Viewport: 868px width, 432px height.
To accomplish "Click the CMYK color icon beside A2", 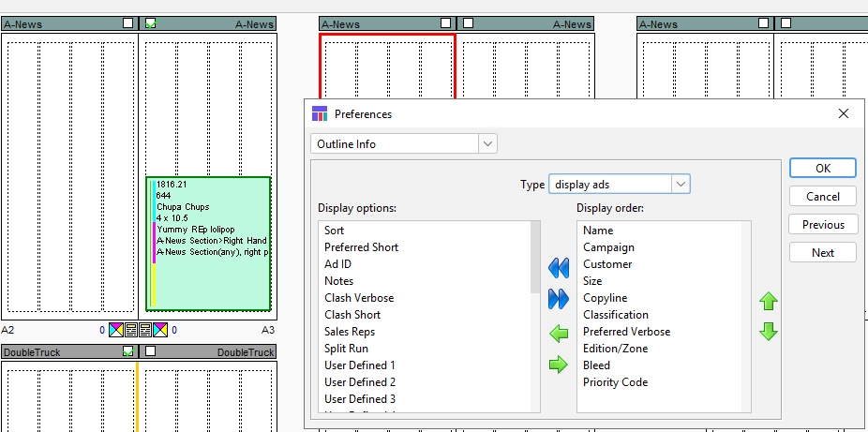I will (x=116, y=330).
